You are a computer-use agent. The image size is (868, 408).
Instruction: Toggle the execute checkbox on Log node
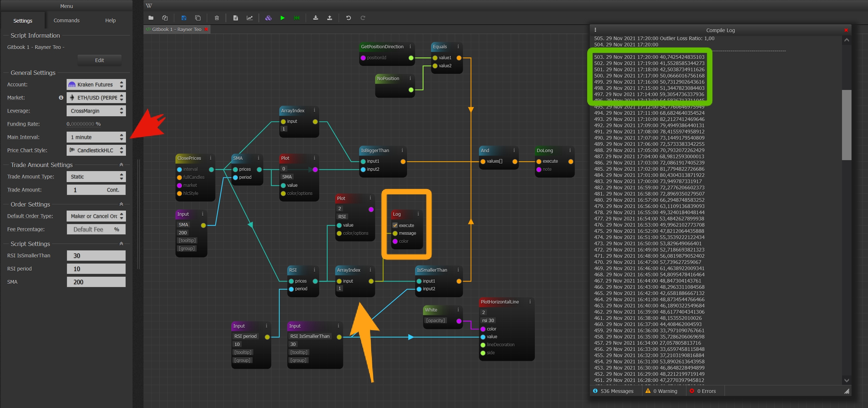tap(395, 225)
